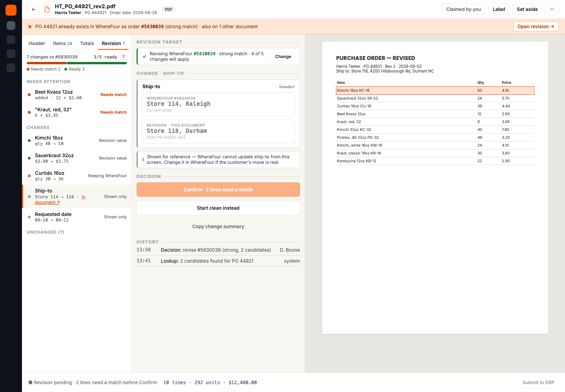This screenshot has height=392, width=565.
Task: Select the Requested date change row
Action: point(77,217)
